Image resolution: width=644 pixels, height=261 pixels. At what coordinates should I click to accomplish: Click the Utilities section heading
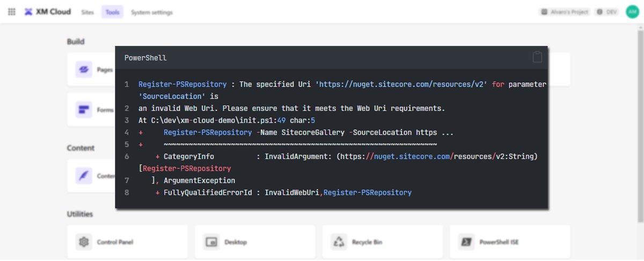(x=80, y=214)
